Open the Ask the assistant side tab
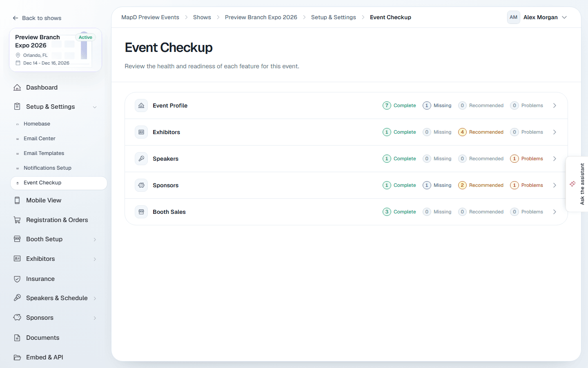Screen dimensions: 588x368 tap(577, 184)
